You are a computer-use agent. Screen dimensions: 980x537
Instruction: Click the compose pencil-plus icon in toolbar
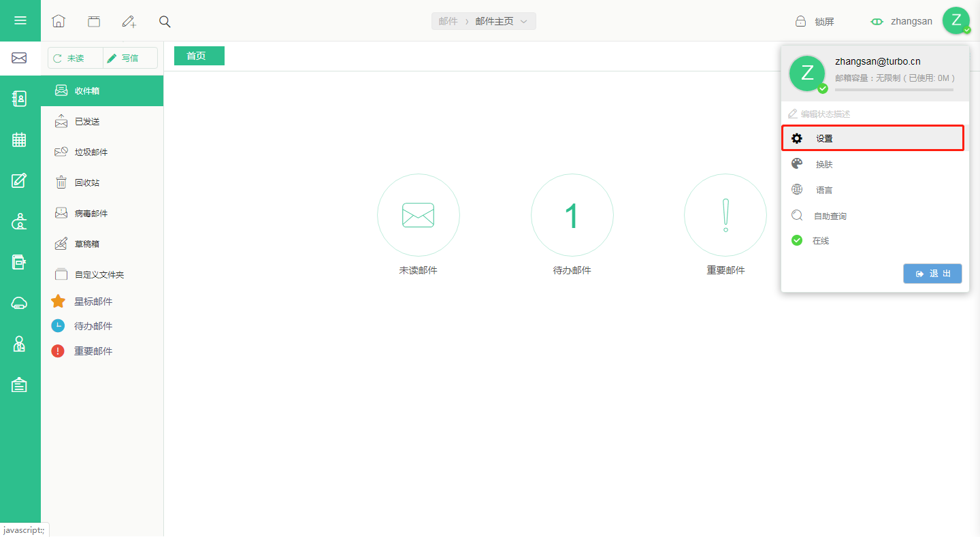tap(129, 21)
